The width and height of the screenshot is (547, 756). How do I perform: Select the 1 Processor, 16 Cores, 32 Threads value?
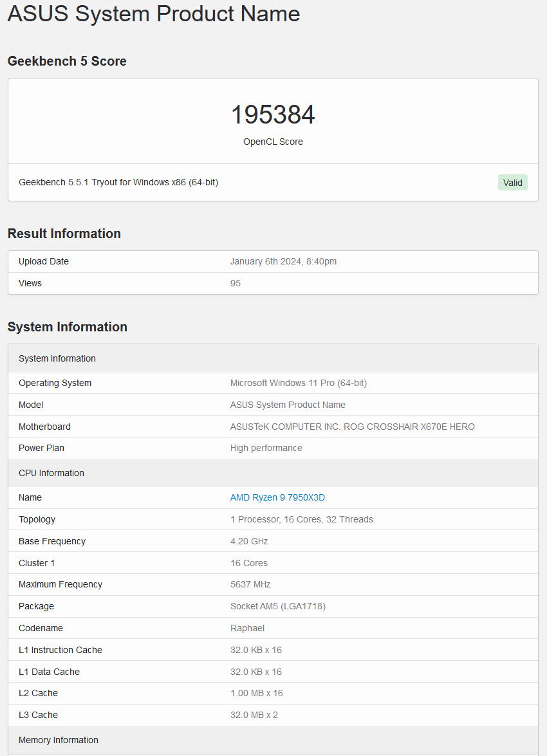coord(301,519)
